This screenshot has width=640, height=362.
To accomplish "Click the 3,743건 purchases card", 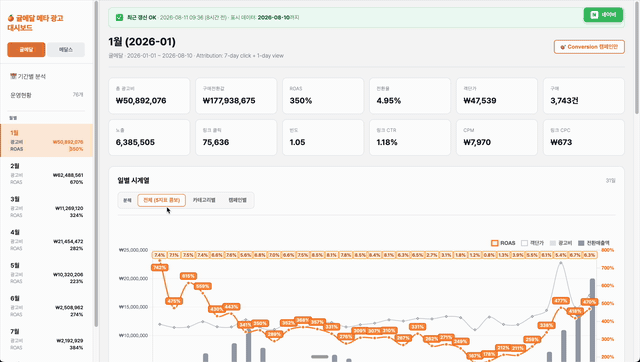I will pyautogui.click(x=584, y=96).
